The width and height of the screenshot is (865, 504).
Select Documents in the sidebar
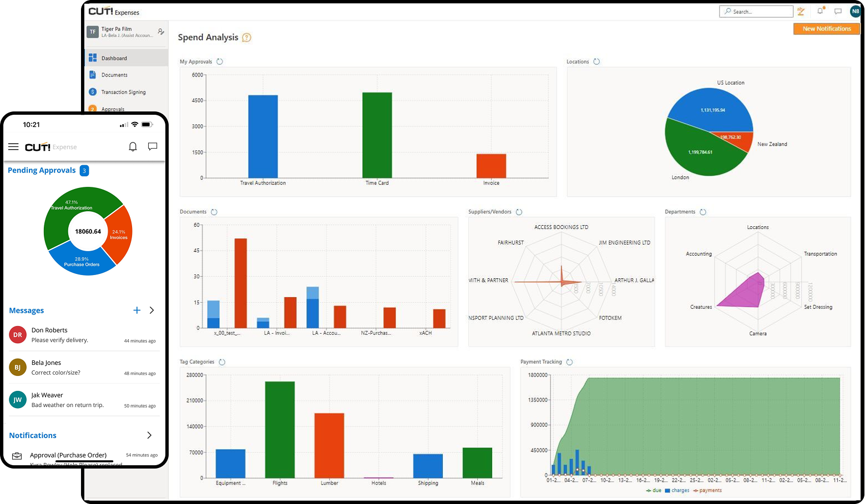point(115,75)
